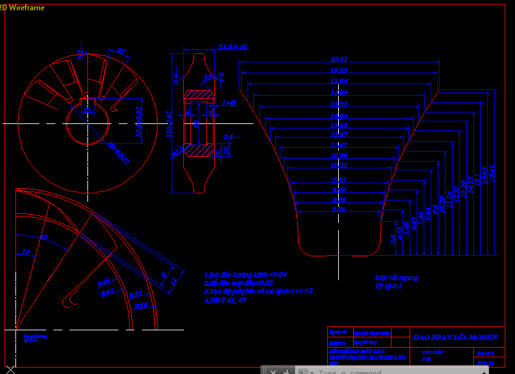The image size is (515, 374).
Task: Close the command line bar
Action: tap(273, 371)
